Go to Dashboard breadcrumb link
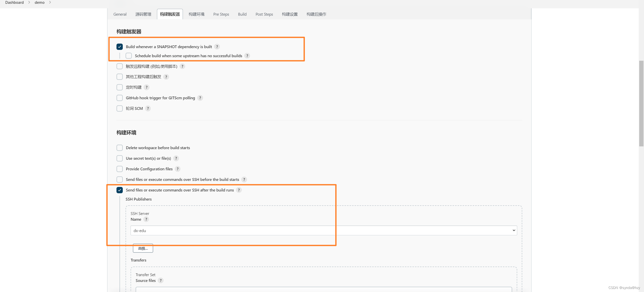The width and height of the screenshot is (644, 292). coord(14,3)
